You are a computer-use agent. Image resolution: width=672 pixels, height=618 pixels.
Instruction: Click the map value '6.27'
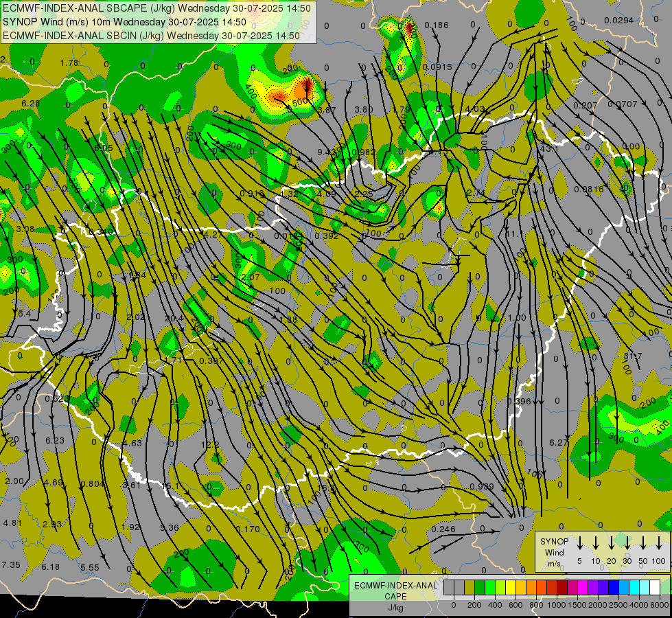(559, 442)
